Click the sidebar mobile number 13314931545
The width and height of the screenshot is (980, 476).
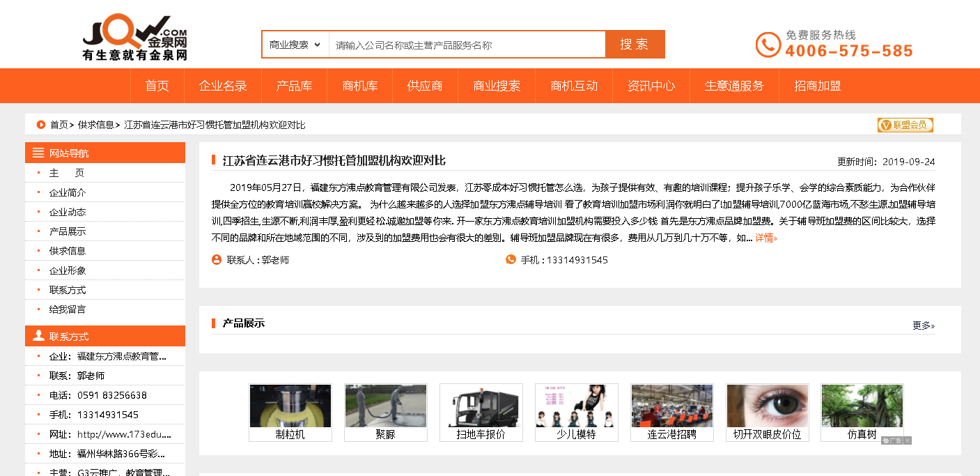click(108, 415)
